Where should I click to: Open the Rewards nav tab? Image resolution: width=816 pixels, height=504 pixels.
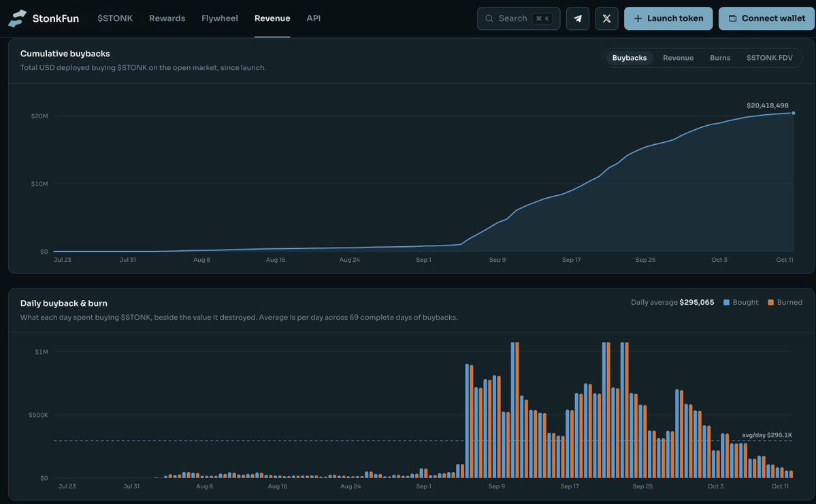tap(167, 18)
